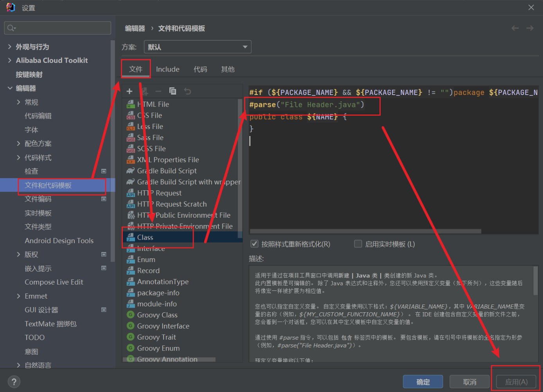Click the add template plus icon
This screenshot has width=543, height=392.
(x=129, y=91)
